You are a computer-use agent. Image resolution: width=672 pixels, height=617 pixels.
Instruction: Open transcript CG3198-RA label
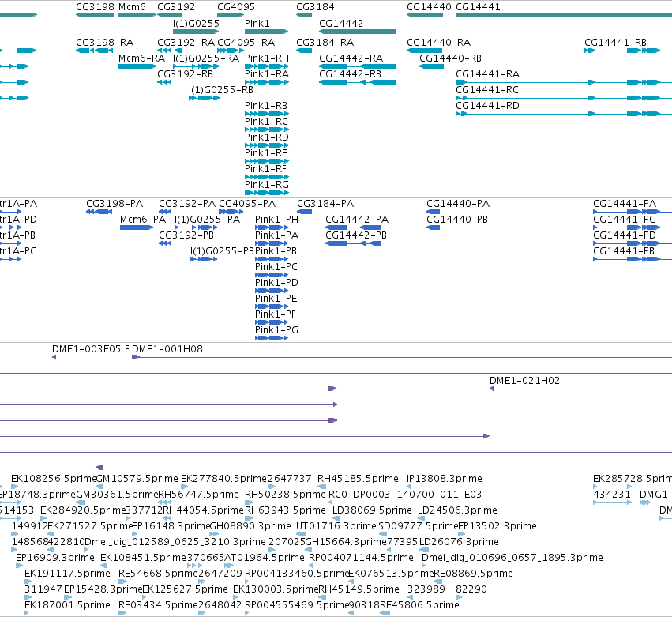click(x=104, y=43)
